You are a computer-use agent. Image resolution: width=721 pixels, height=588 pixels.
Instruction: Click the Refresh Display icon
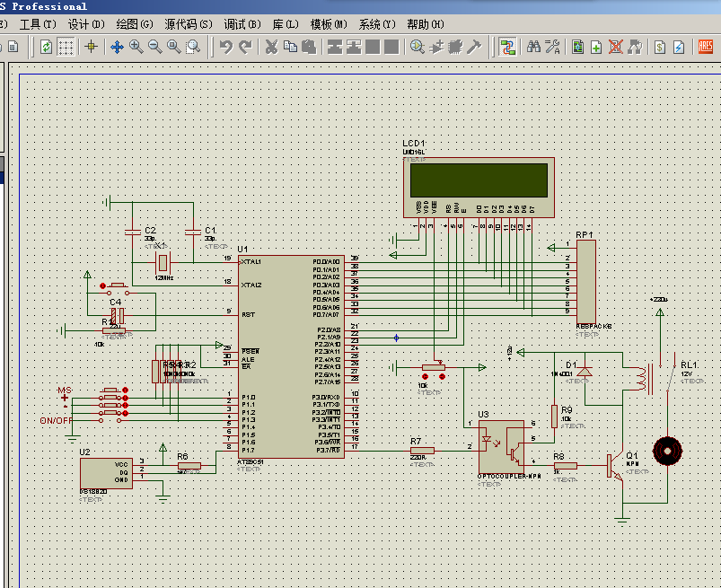click(x=46, y=47)
